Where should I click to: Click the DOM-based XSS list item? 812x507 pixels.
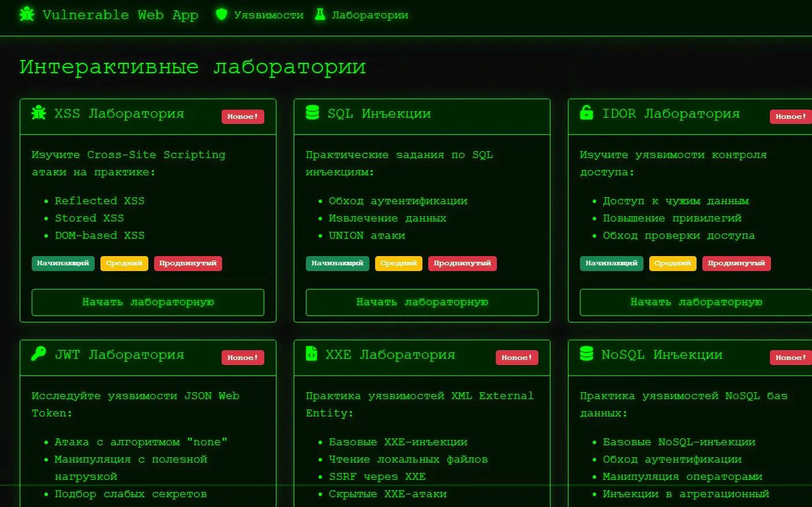100,235
